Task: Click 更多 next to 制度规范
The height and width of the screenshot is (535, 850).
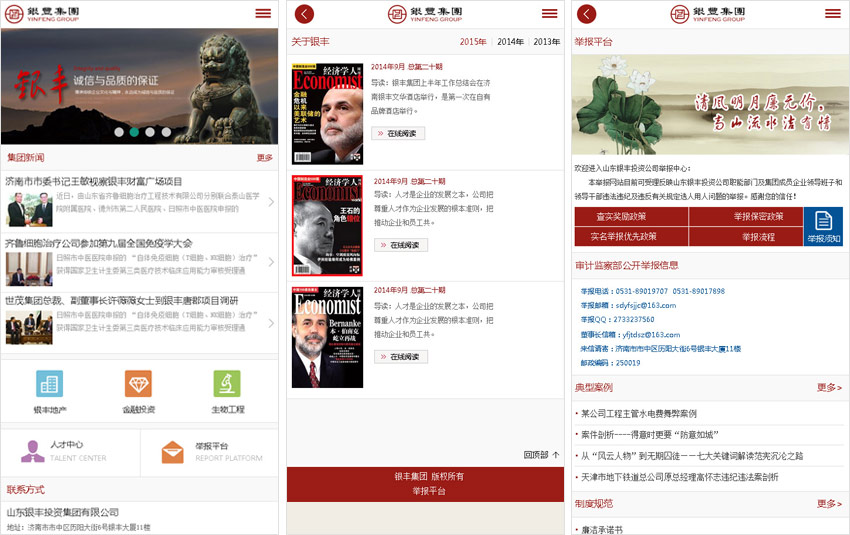Action: tap(829, 504)
